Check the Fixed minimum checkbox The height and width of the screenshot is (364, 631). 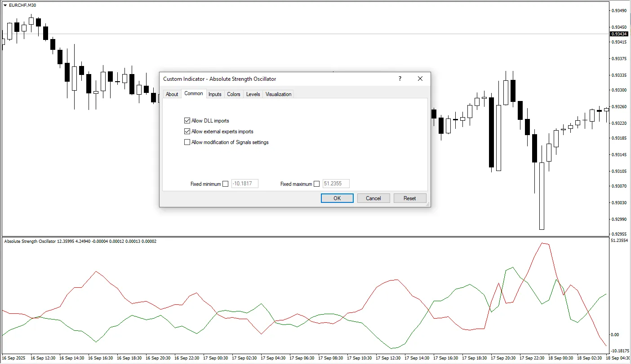click(x=226, y=184)
